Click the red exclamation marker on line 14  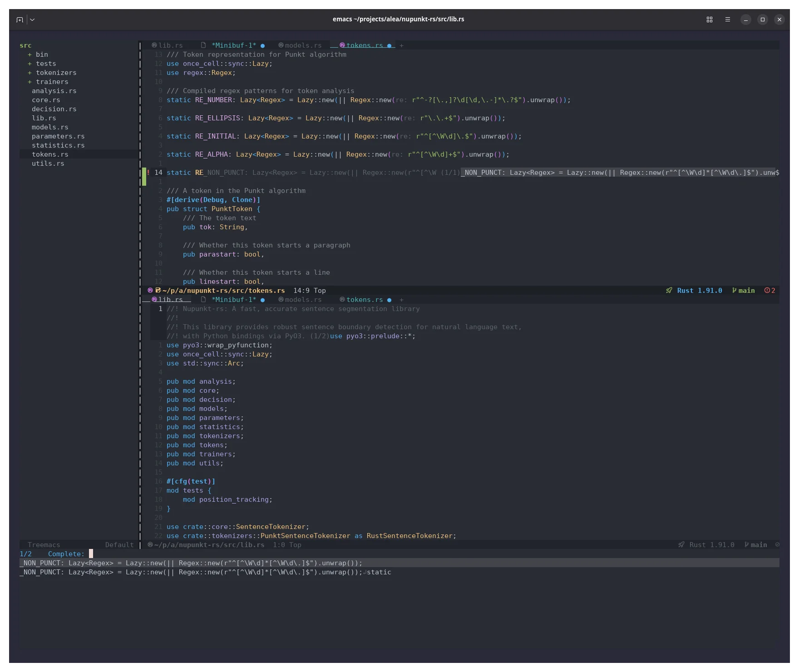[148, 173]
